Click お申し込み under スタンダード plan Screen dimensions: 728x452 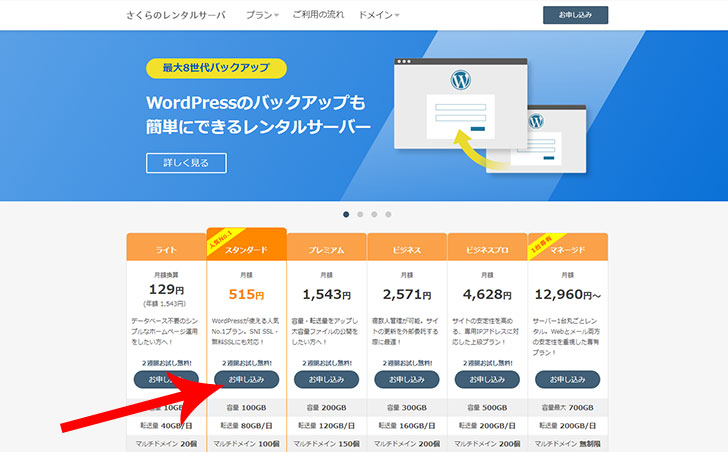pos(246,380)
